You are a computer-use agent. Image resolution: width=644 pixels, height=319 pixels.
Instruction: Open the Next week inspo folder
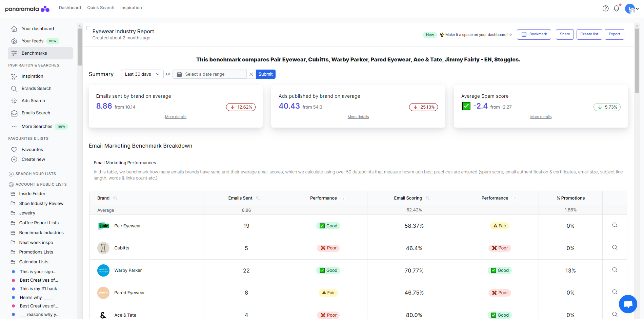[36, 243]
